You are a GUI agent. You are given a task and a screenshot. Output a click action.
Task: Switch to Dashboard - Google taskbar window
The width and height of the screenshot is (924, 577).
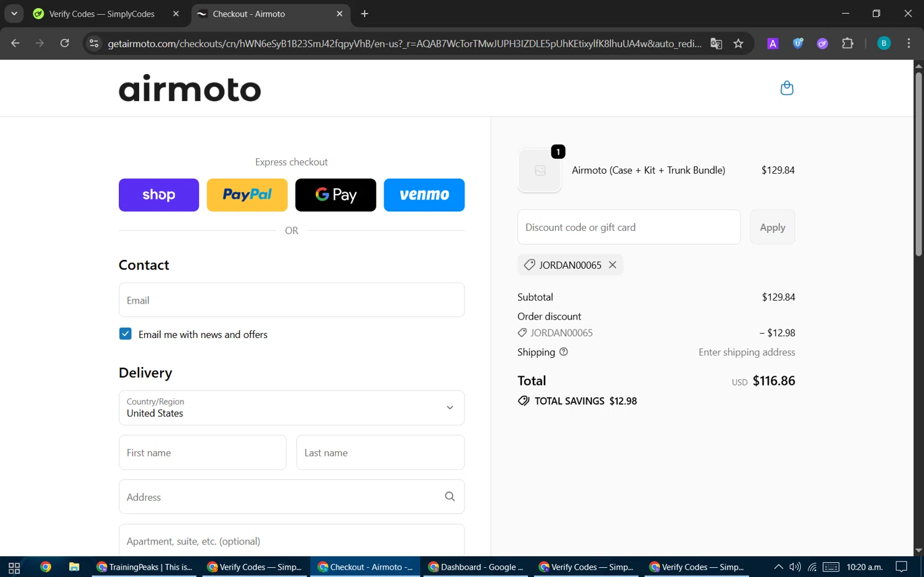476,567
